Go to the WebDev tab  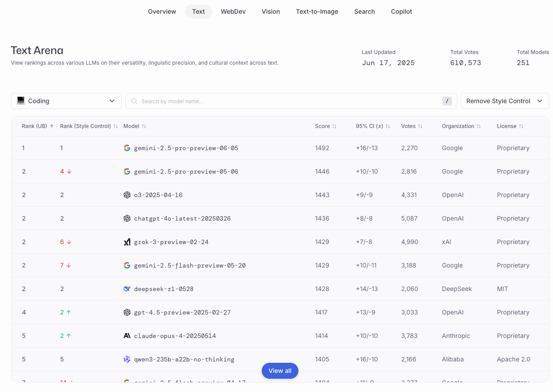(x=233, y=12)
